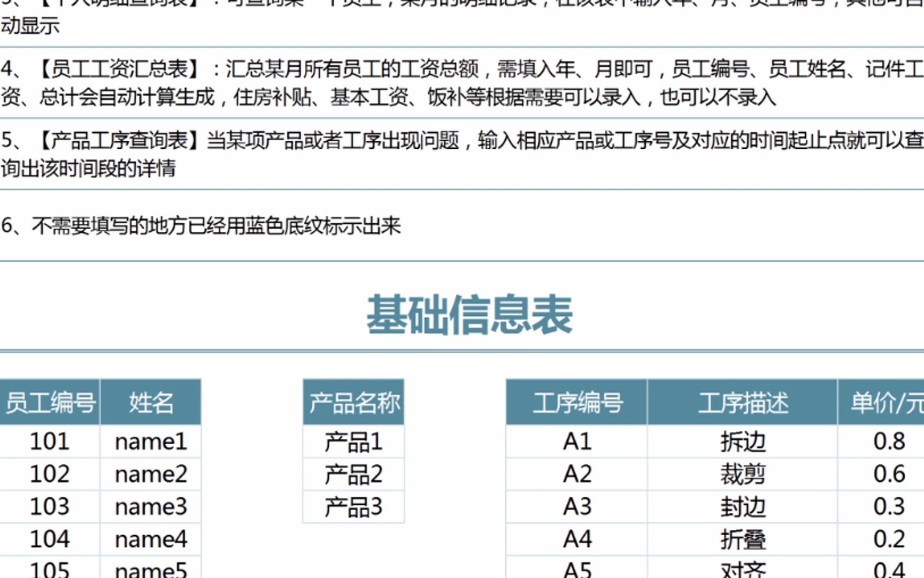Click employee number cell 101
This screenshot has width=924, height=578.
[50, 442]
